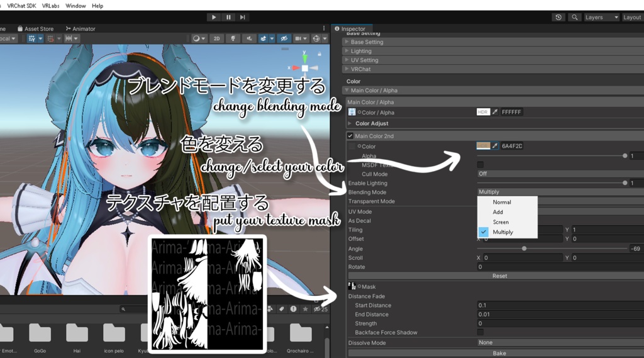Open the Undo History icon
Viewport: 644px width, 358px height.
558,17
